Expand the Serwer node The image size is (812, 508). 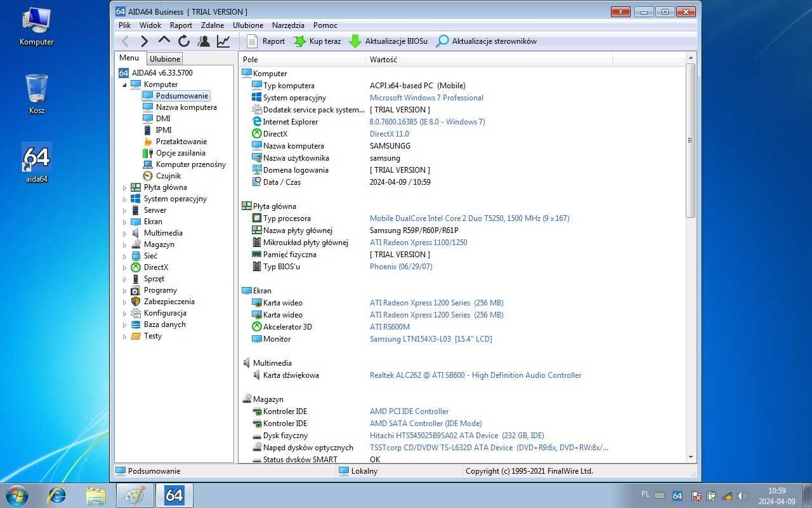pyautogui.click(x=124, y=210)
